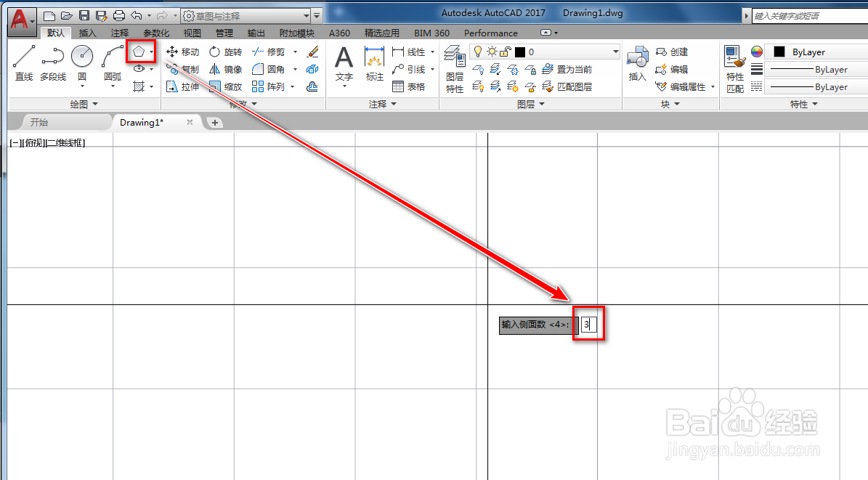
Task: Click viewport label [-][俯视][二维线框]
Action: click(x=48, y=143)
